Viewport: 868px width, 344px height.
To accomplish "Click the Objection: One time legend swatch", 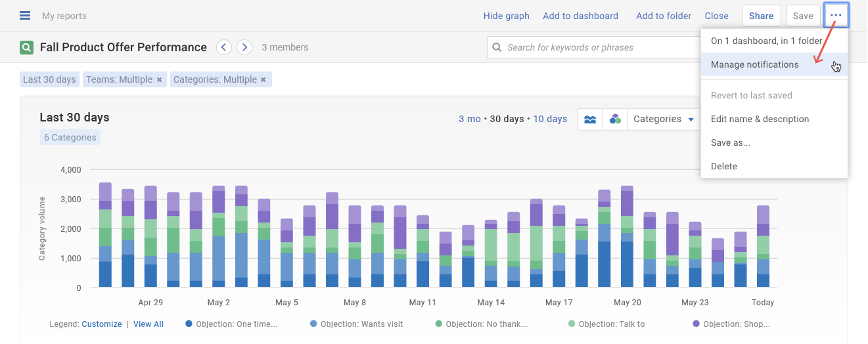I will pos(189,324).
